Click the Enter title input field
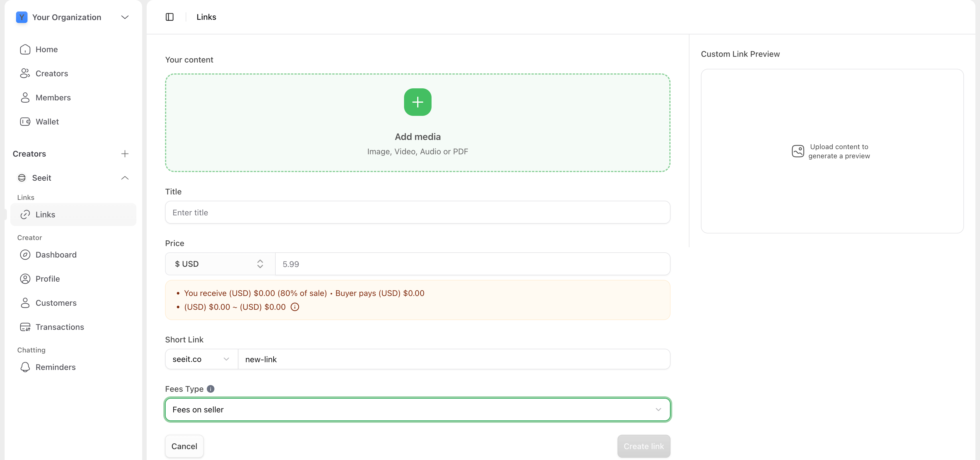980x460 pixels. [417, 213]
